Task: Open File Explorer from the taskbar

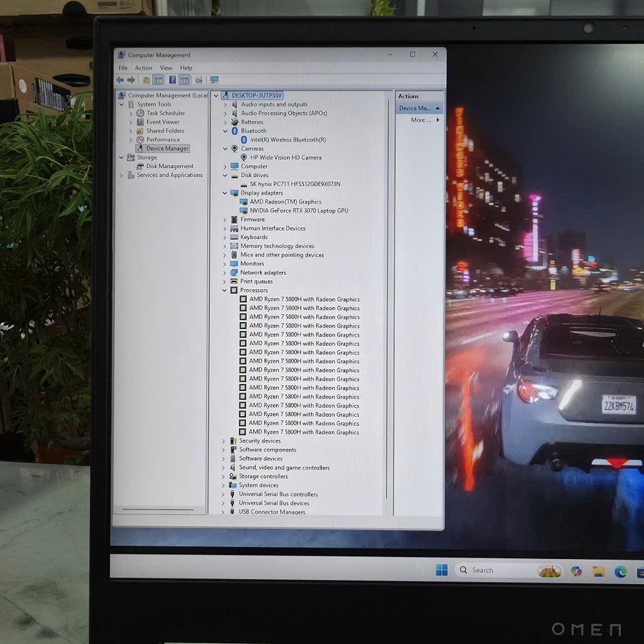Action: (598, 571)
